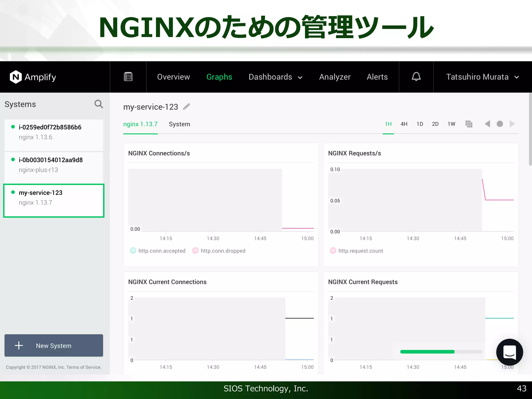532x399 pixels.
Task: Select the 4H time range
Action: (404, 124)
